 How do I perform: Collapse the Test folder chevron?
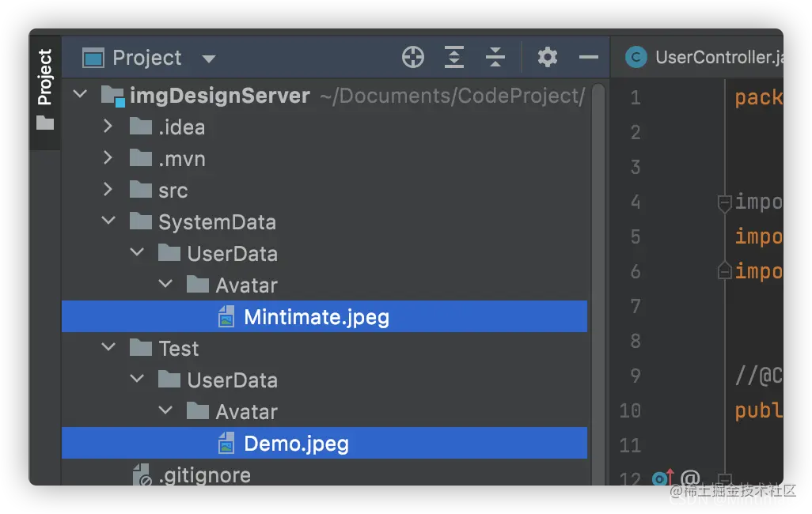108,347
